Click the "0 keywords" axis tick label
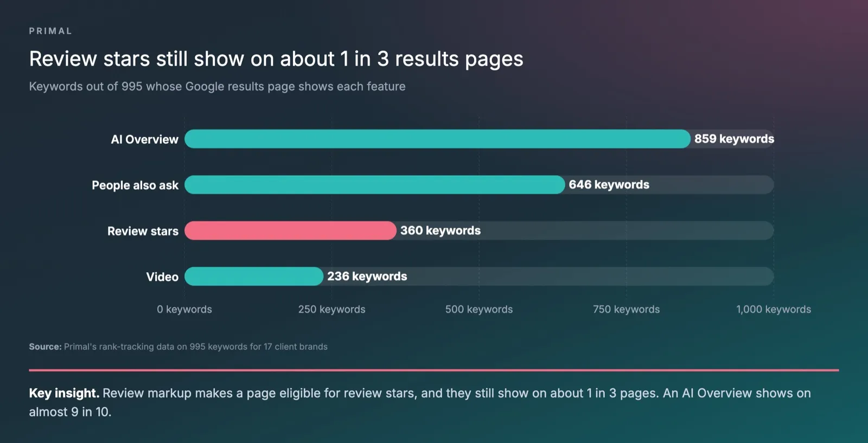The image size is (868, 443). (184, 309)
